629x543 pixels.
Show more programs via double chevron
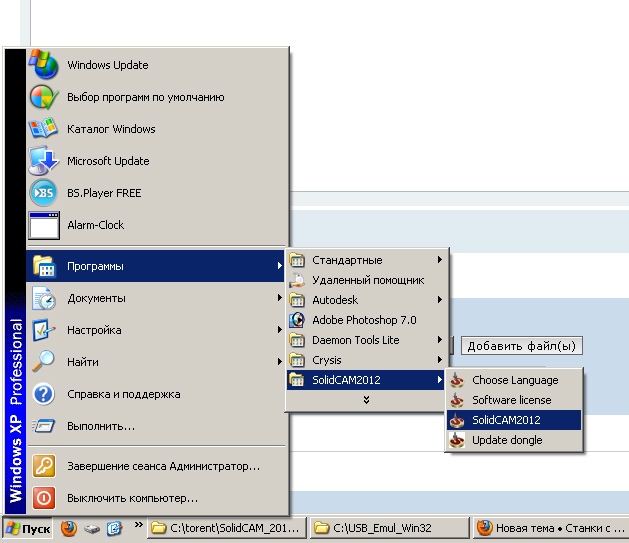point(366,400)
